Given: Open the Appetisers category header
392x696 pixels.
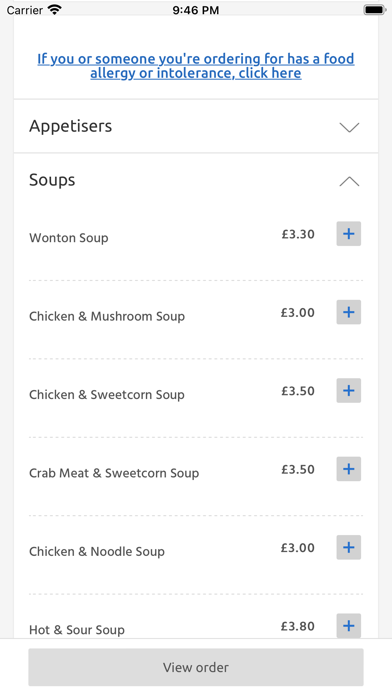Looking at the screenshot, I should (196, 127).
